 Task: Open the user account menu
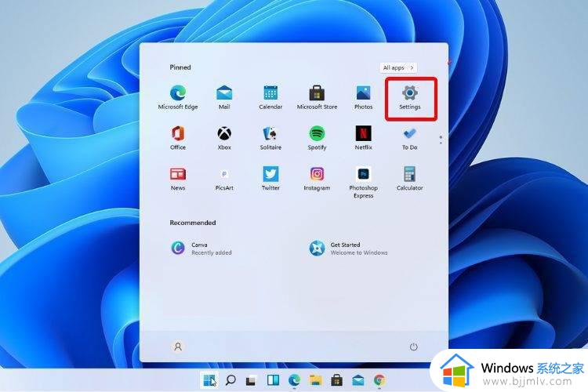point(178,347)
